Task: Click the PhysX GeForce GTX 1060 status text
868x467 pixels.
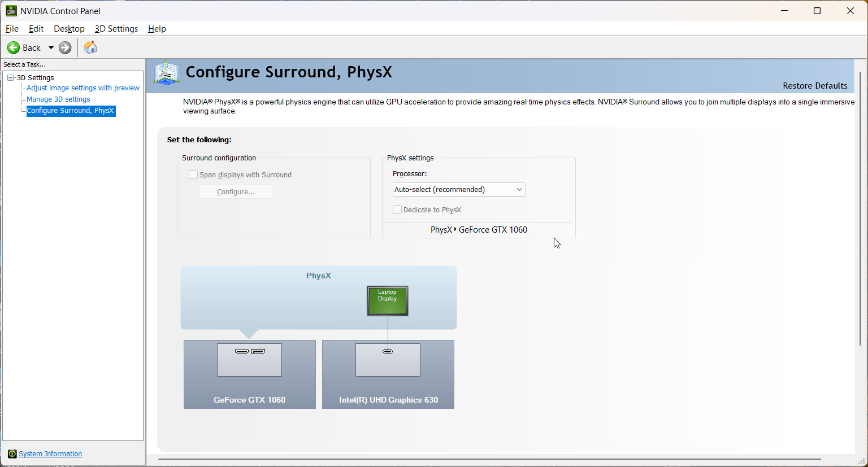Action: (479, 230)
